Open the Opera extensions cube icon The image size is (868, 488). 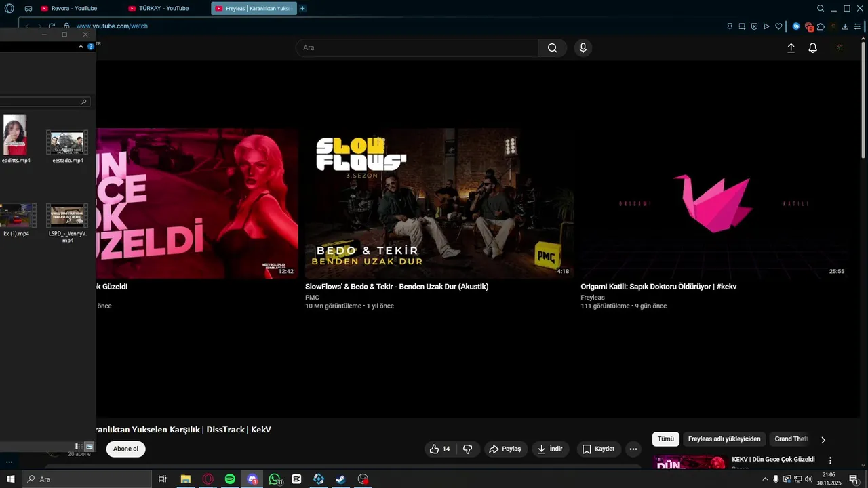(821, 26)
